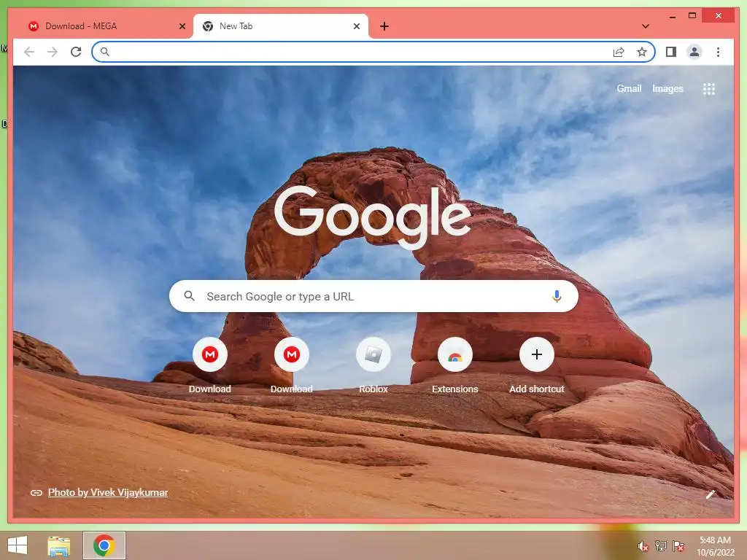Click the browser back arrow
Image resolution: width=747 pixels, height=560 pixels.
click(x=29, y=52)
